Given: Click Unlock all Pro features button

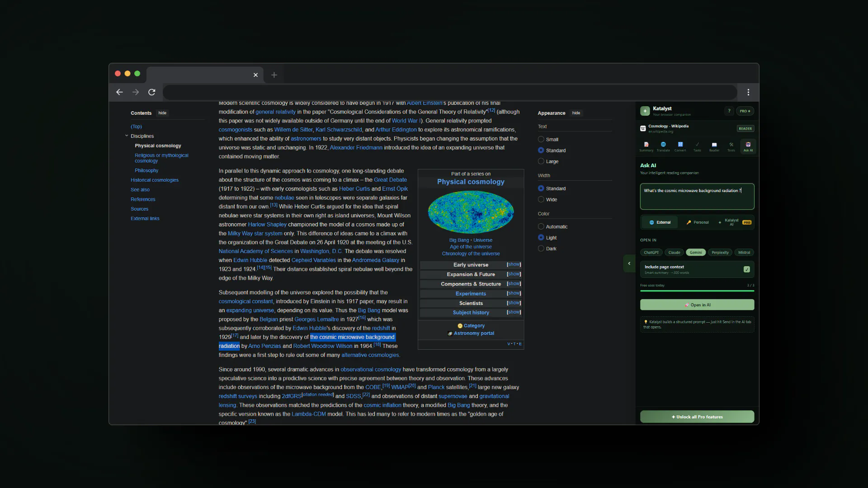Looking at the screenshot, I should tap(697, 417).
